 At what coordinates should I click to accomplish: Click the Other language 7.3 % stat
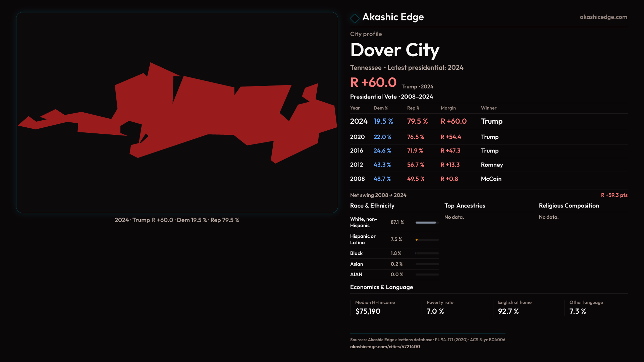[x=578, y=311]
